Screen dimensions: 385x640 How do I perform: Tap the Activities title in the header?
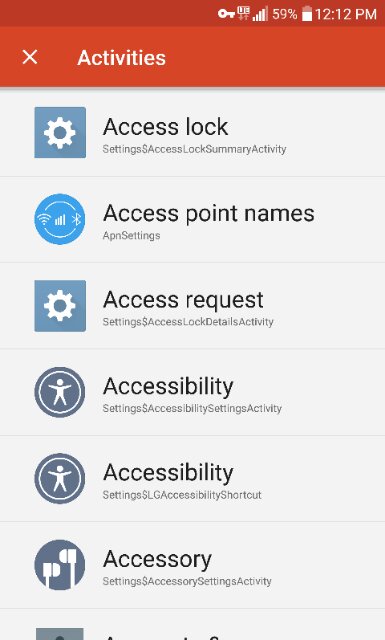coord(122,58)
